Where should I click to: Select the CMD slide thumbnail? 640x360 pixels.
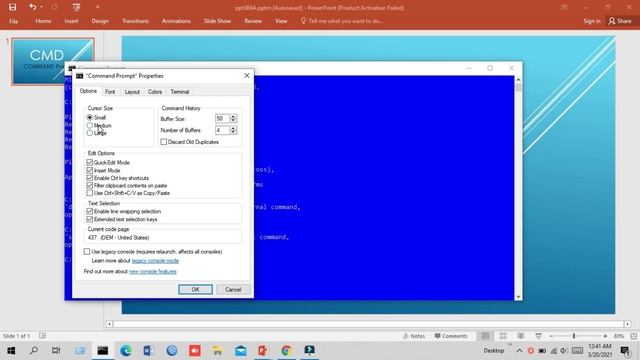(x=53, y=61)
